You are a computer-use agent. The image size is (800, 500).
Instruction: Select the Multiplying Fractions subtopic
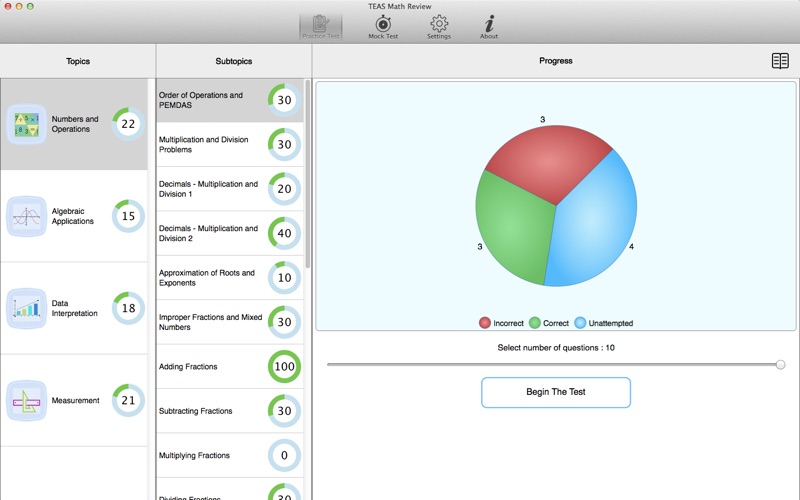(x=230, y=455)
